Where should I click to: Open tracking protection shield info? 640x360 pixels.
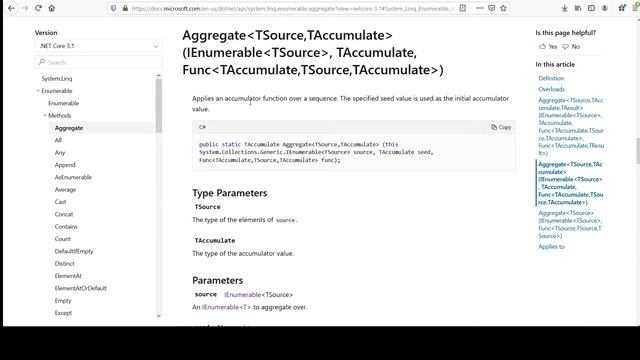point(113,8)
